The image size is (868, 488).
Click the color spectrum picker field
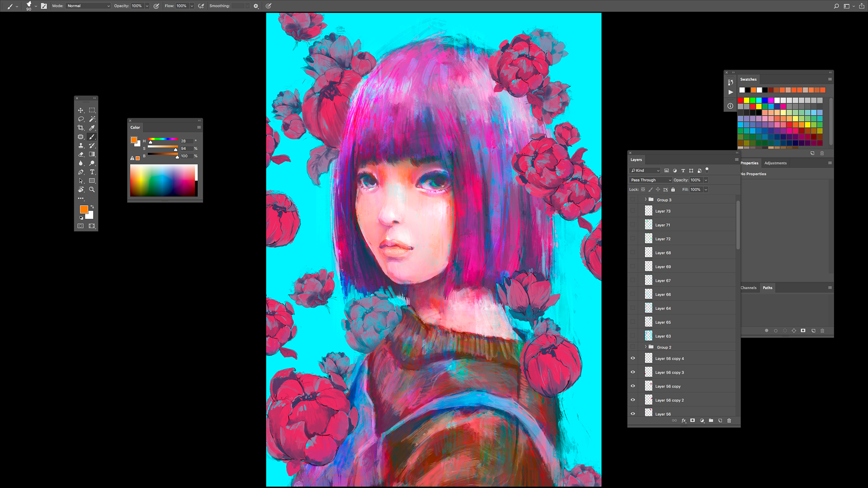[x=163, y=180]
